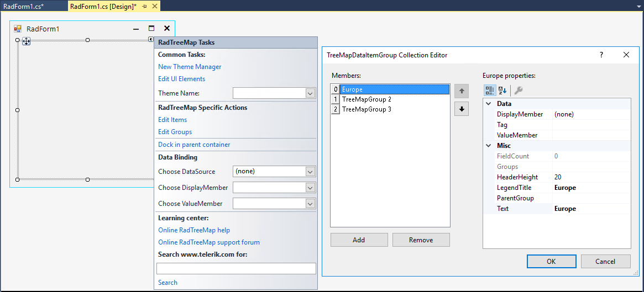Add a new group member
The height and width of the screenshot is (292, 644).
pos(359,240)
